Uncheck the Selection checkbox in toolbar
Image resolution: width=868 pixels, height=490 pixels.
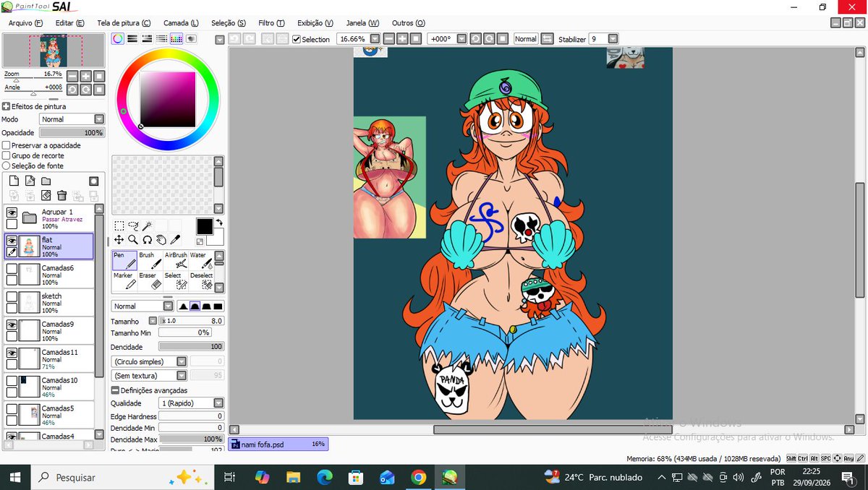pos(297,39)
